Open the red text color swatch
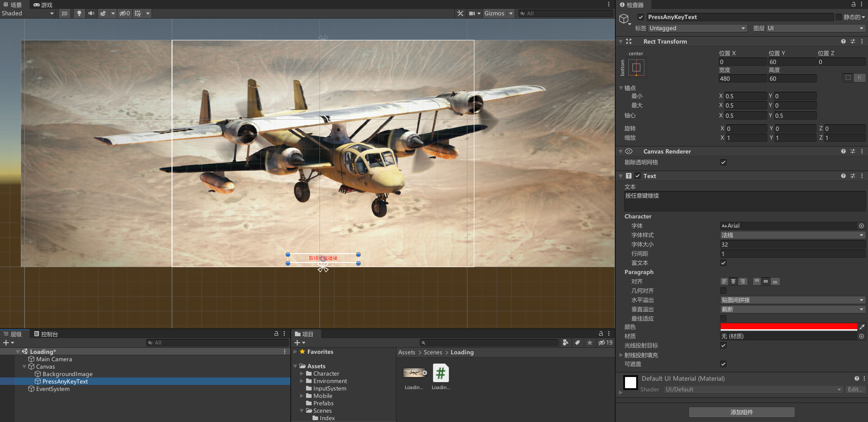The image size is (868, 422). 789,327
